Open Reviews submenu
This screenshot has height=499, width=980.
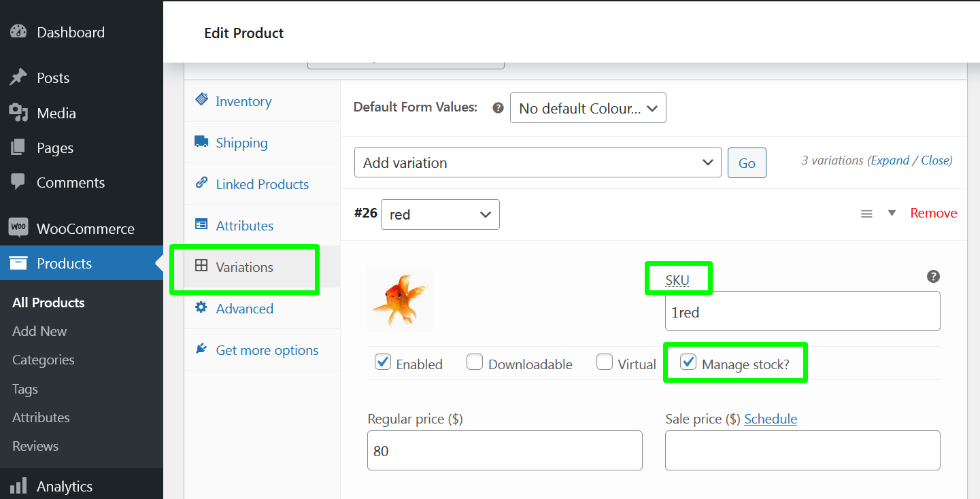[x=35, y=446]
